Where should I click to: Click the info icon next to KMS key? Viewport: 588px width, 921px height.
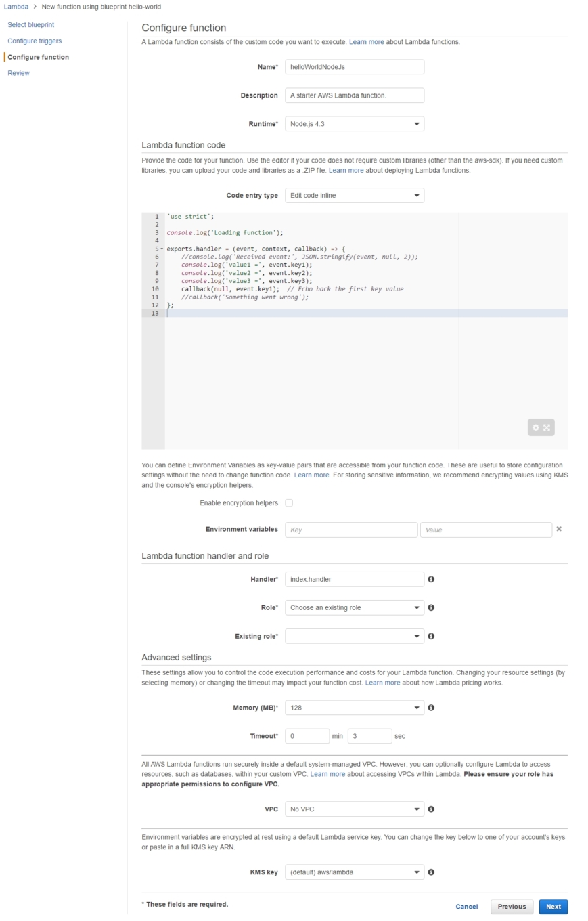431,872
